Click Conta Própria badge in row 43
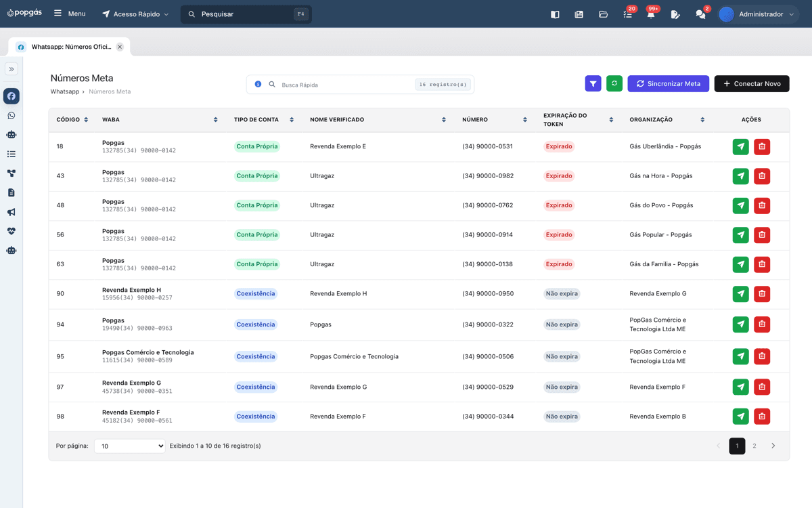Screen dimensions: 812x508 [x=257, y=176]
